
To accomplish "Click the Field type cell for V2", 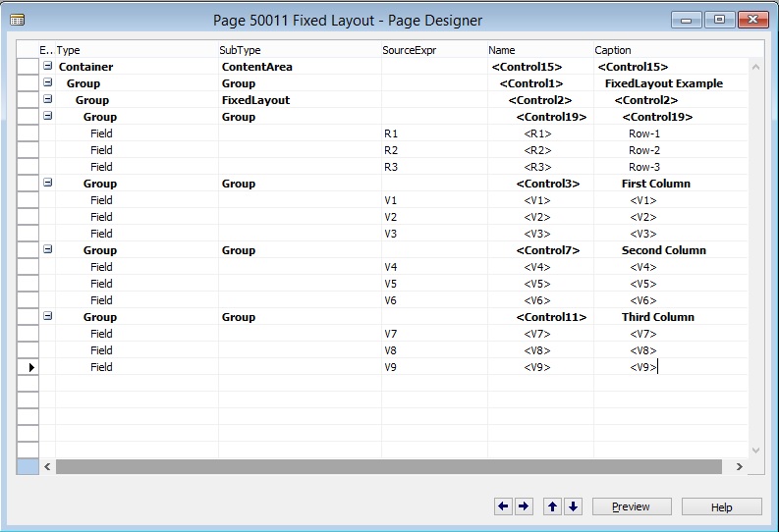I will click(137, 217).
